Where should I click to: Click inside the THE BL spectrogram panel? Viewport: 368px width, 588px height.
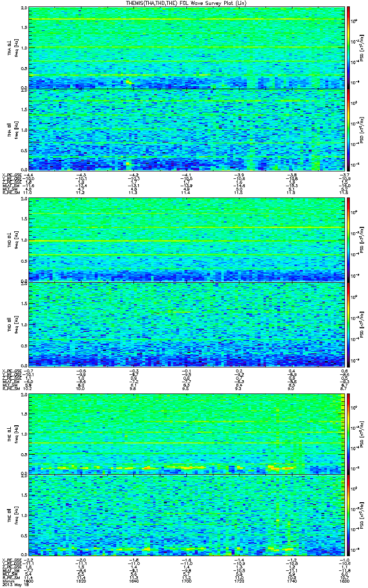185,435
